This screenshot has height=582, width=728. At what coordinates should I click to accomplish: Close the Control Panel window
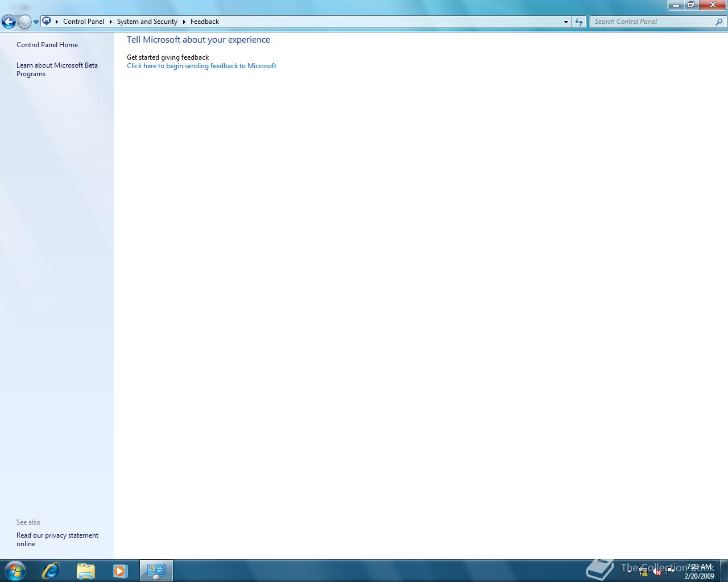[712, 5]
